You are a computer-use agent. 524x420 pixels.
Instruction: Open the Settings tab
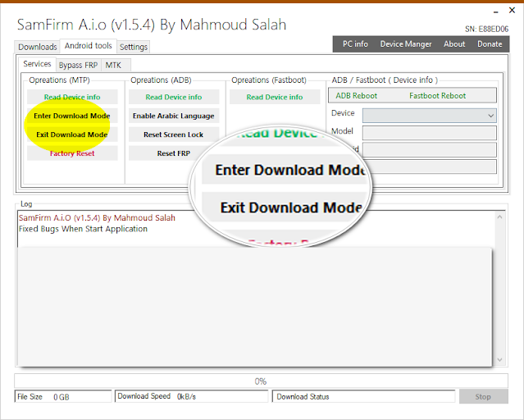(134, 47)
